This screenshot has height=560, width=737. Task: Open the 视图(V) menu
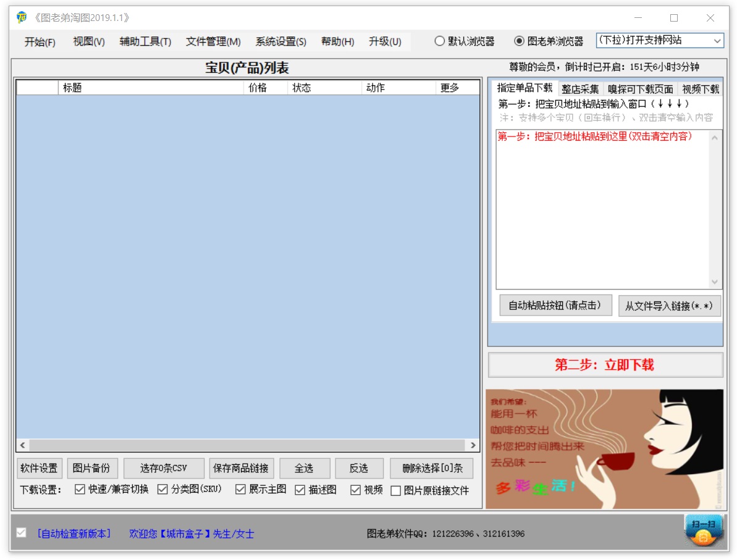click(x=89, y=42)
